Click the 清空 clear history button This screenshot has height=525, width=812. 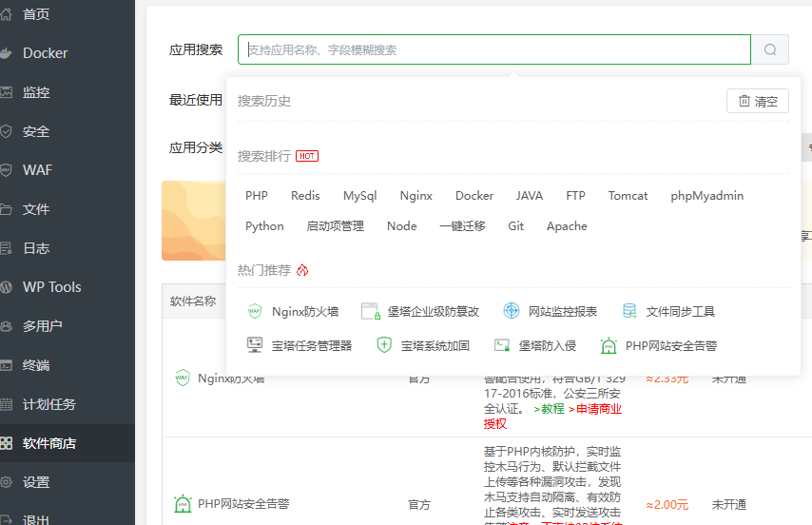click(758, 101)
